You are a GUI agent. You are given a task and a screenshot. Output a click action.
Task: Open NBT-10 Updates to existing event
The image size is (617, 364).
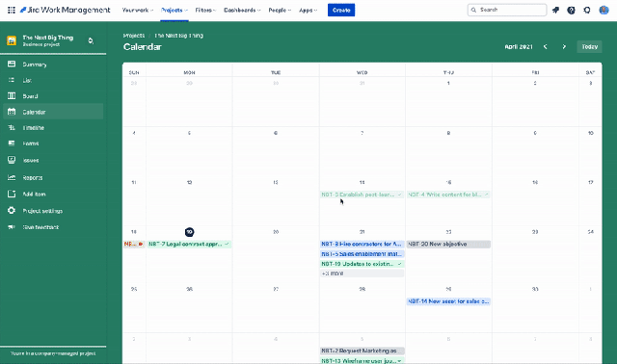pos(362,264)
